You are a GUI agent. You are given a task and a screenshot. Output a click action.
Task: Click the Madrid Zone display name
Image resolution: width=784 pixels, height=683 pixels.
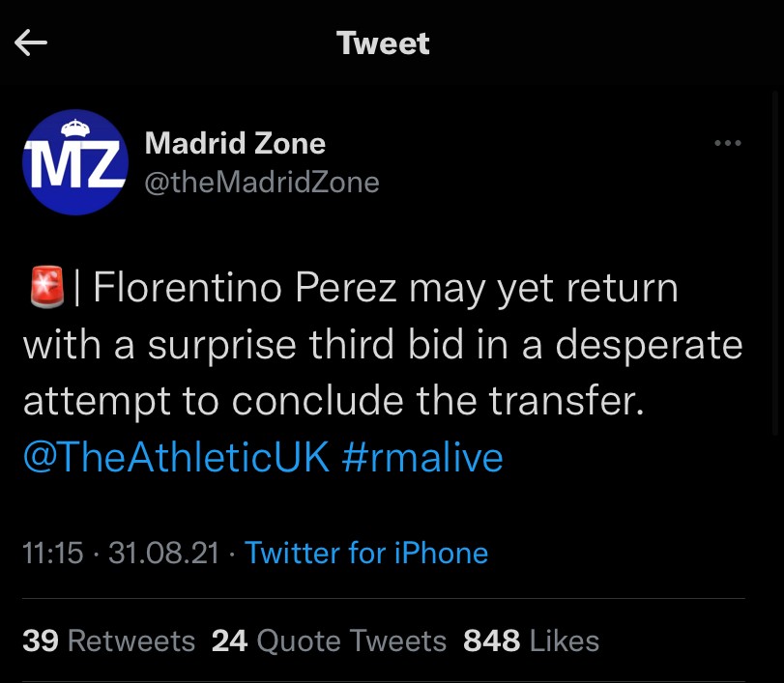coord(235,144)
